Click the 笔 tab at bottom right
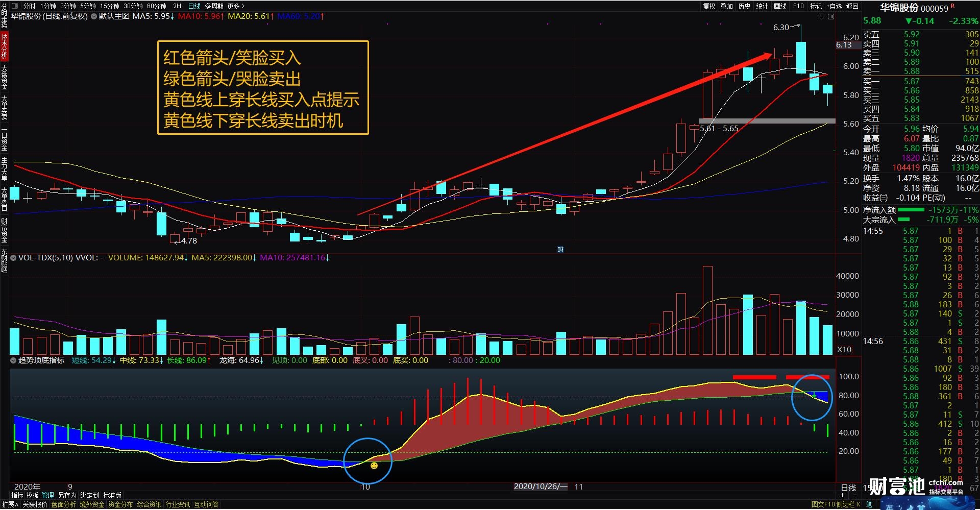This screenshot has width=980, height=510. [869, 504]
